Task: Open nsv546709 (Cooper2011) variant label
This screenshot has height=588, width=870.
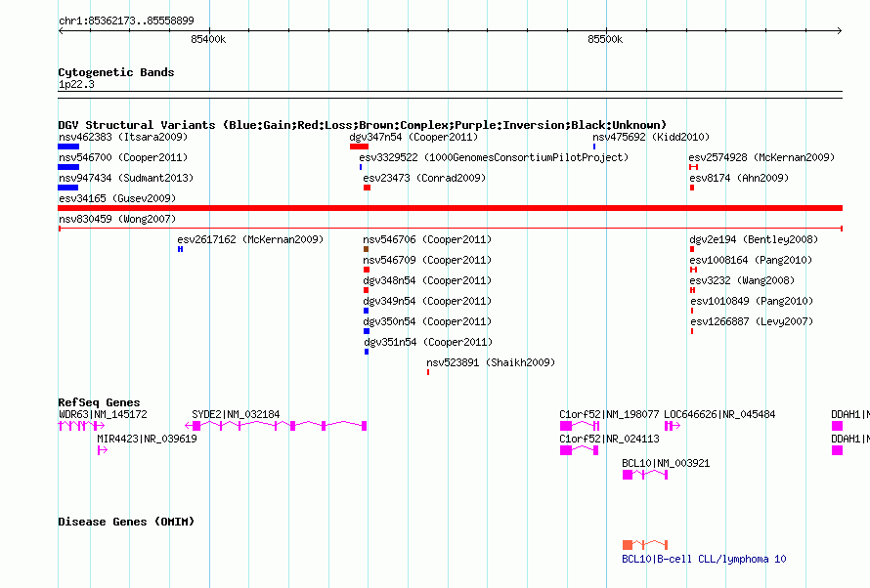Action: (x=427, y=260)
